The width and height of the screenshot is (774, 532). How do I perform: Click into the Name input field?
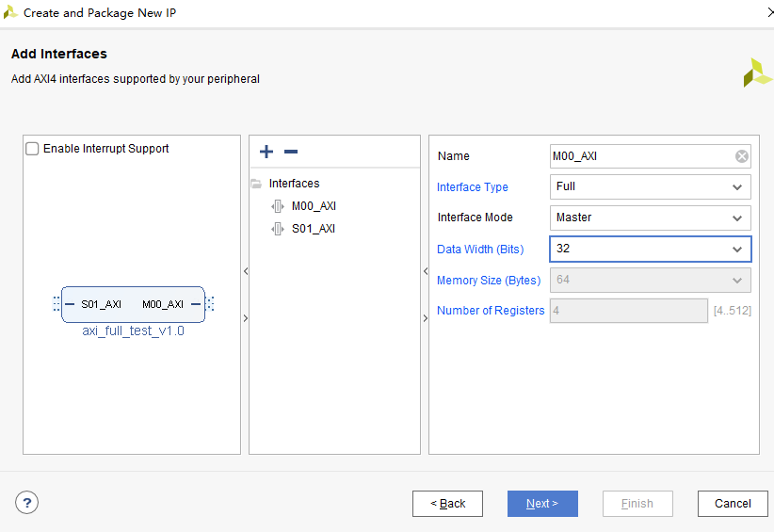[x=642, y=156]
